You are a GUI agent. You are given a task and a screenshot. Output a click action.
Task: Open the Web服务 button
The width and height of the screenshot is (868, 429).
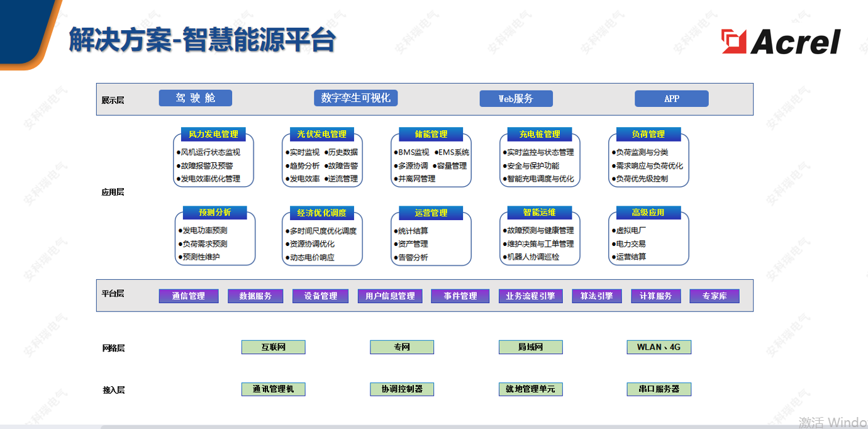click(x=516, y=99)
